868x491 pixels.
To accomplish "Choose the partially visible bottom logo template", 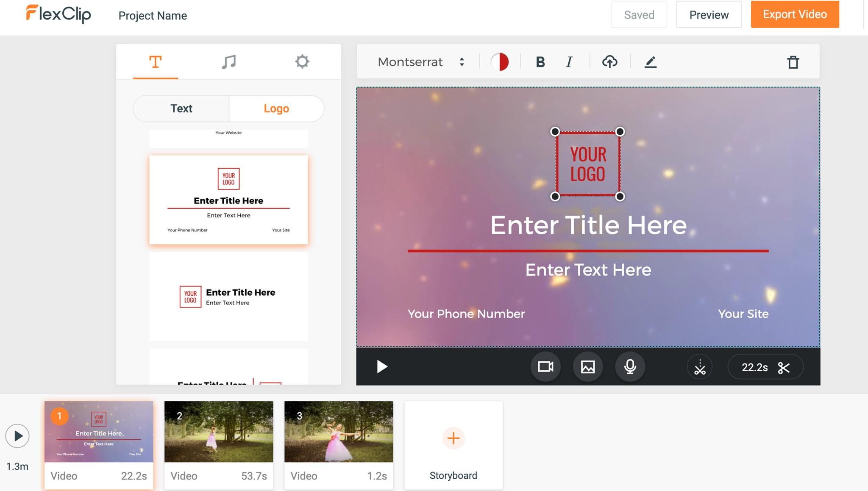I will [x=228, y=367].
